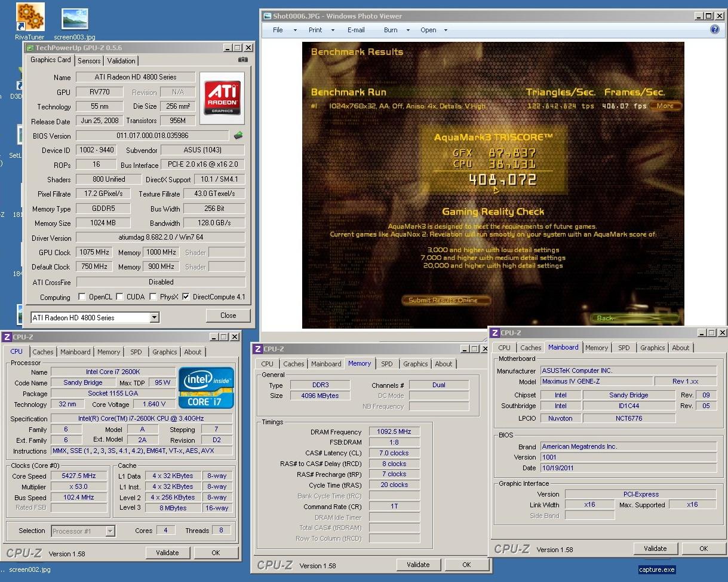This screenshot has height=582, width=728.
Task: Open About tab in CPU-Z CPU window
Action: click(192, 352)
